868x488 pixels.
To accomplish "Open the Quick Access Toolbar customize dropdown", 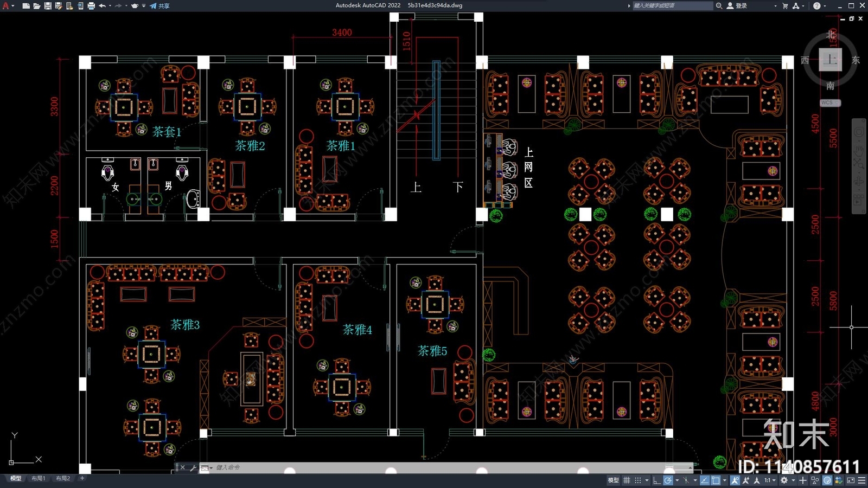I will (144, 5).
